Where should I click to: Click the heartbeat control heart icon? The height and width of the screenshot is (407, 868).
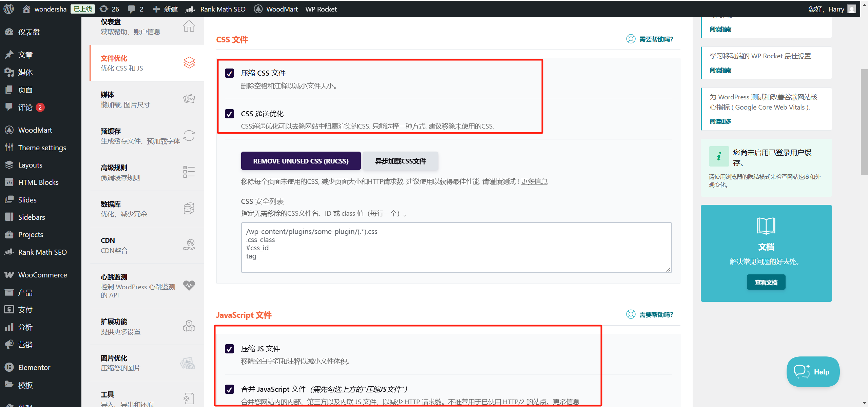189,285
